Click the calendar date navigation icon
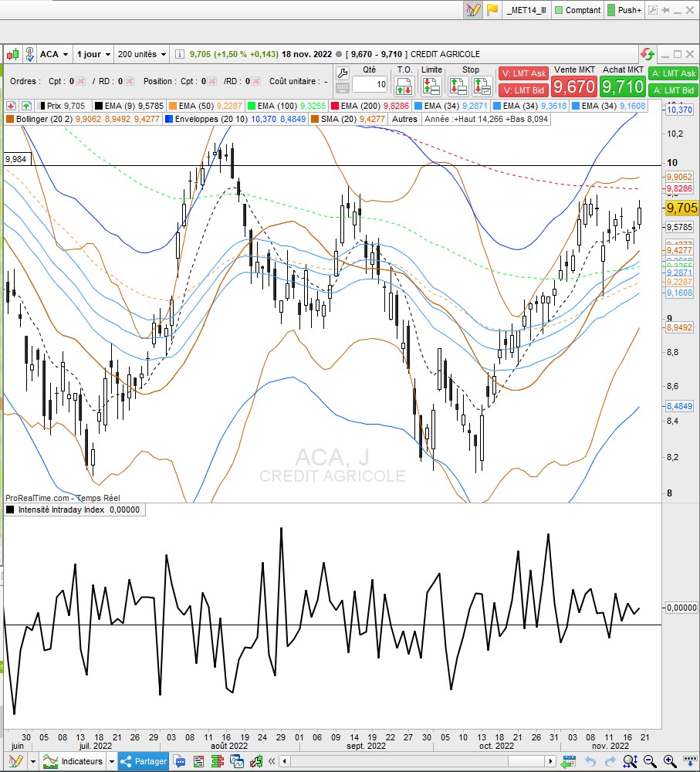 (569, 761)
